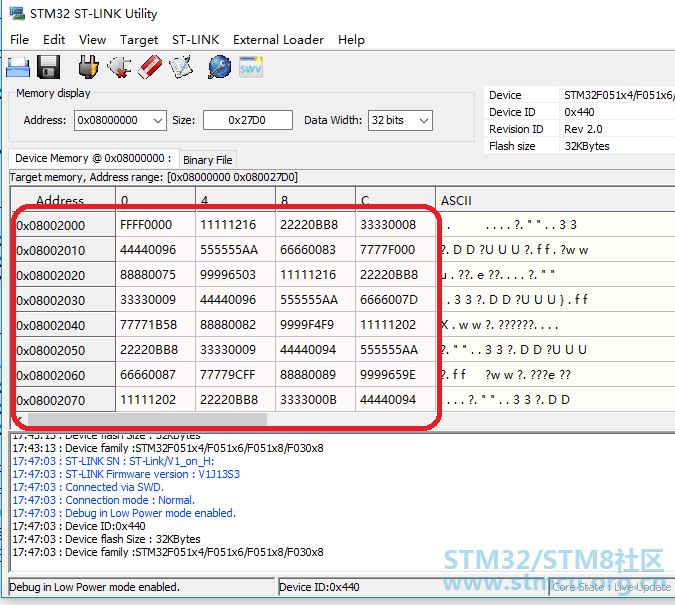Open the ST-LINK menu
Viewport: 675px width, 605px height.
[195, 40]
